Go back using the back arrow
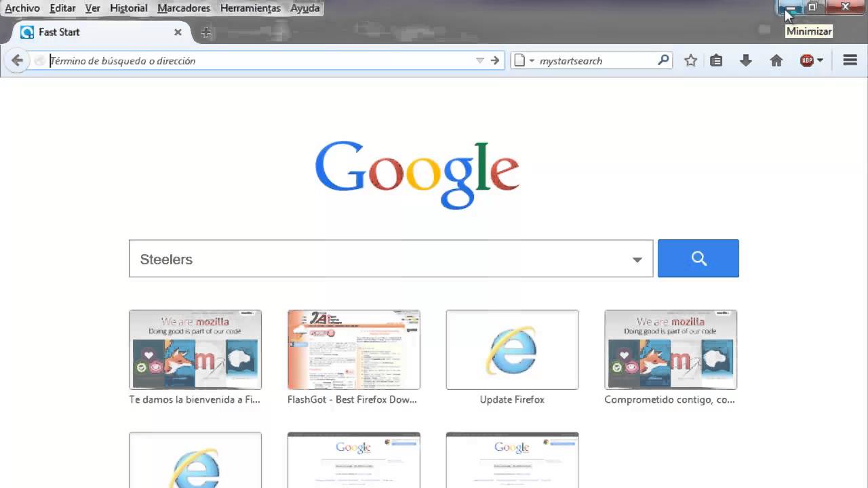This screenshot has height=488, width=868. point(17,60)
